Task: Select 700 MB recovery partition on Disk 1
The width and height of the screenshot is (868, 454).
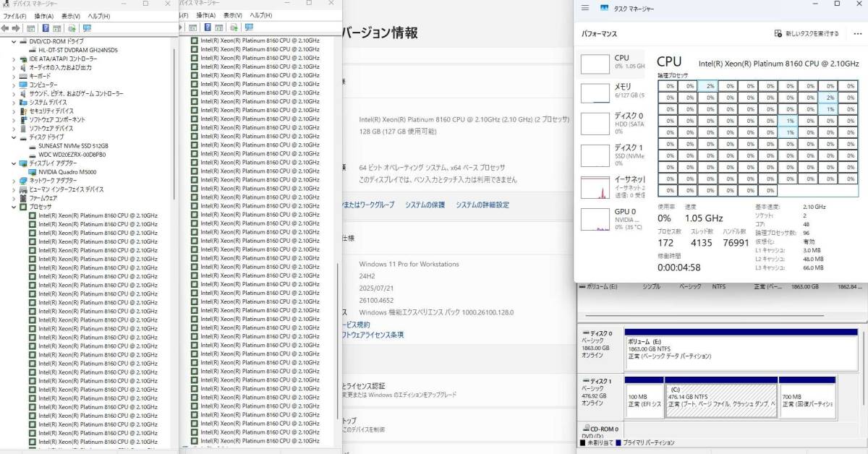Action: point(807,401)
